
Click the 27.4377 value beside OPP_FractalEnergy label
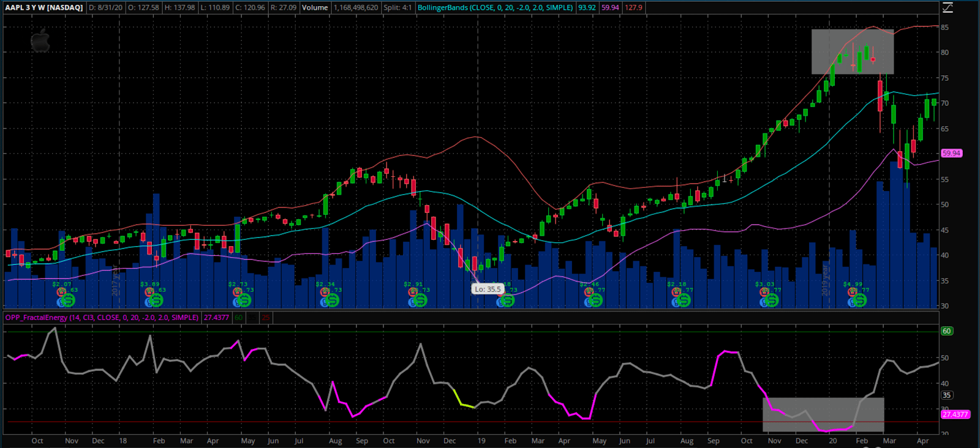(216, 318)
